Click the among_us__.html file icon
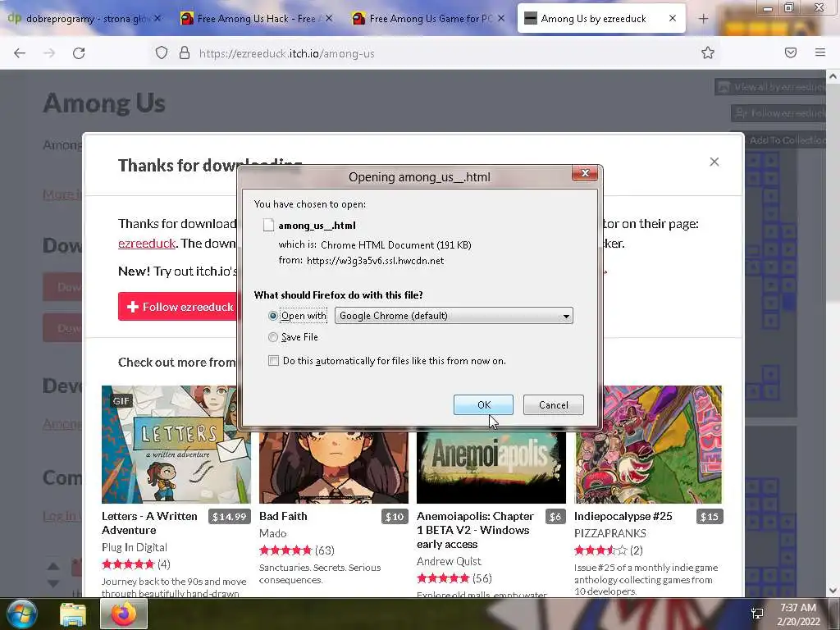Image resolution: width=840 pixels, height=630 pixels. tap(268, 225)
